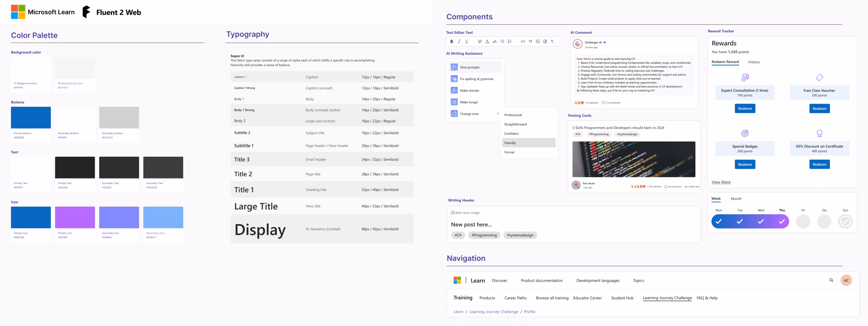This screenshot has height=326, width=868.
Task: Open the Profile breadcrumb link
Action: tap(529, 312)
